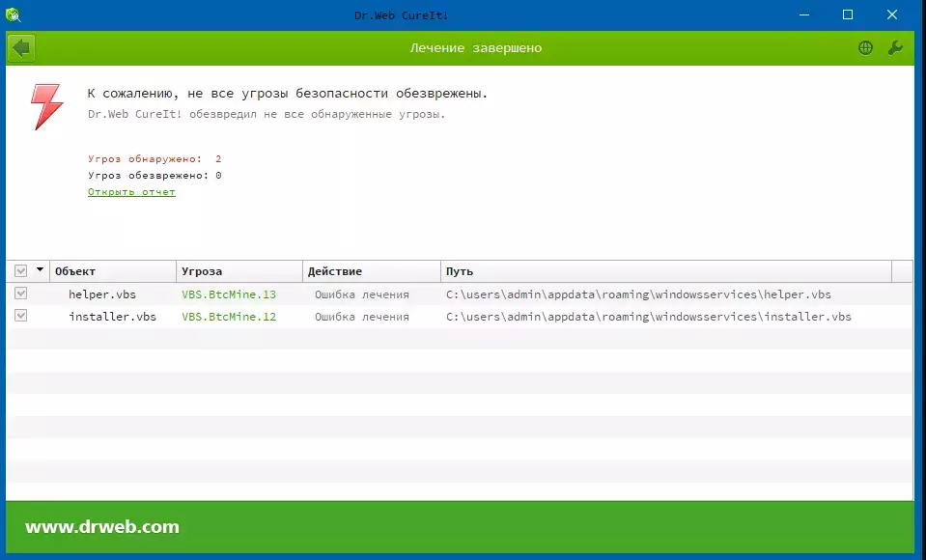Click the 'Угроз обезврежено: 0' text

pyautogui.click(x=154, y=176)
